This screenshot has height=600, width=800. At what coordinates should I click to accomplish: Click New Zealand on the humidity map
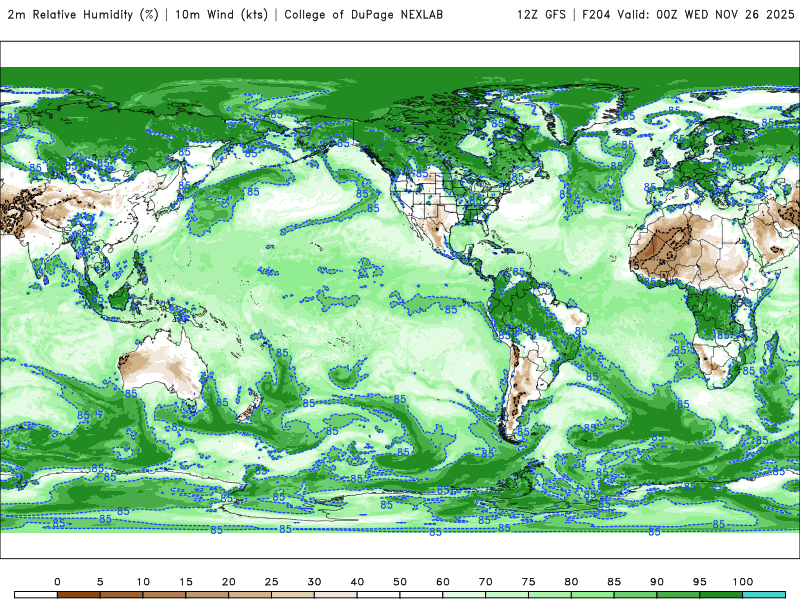click(248, 407)
